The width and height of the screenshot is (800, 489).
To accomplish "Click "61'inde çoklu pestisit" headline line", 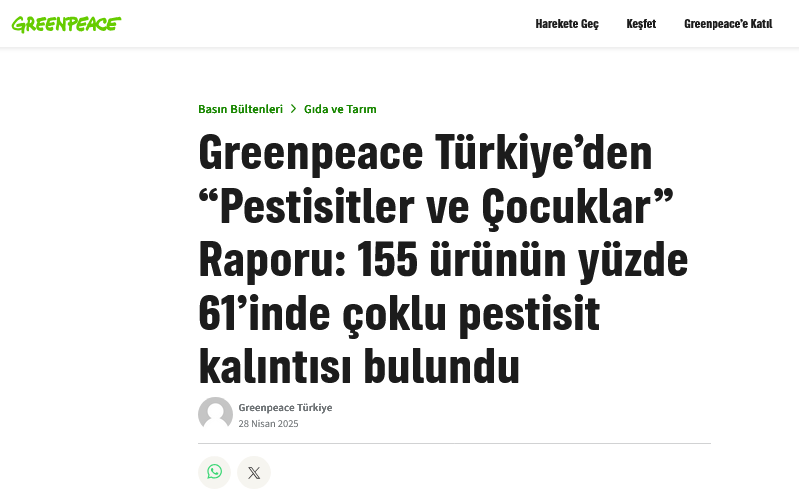I will point(399,315).
